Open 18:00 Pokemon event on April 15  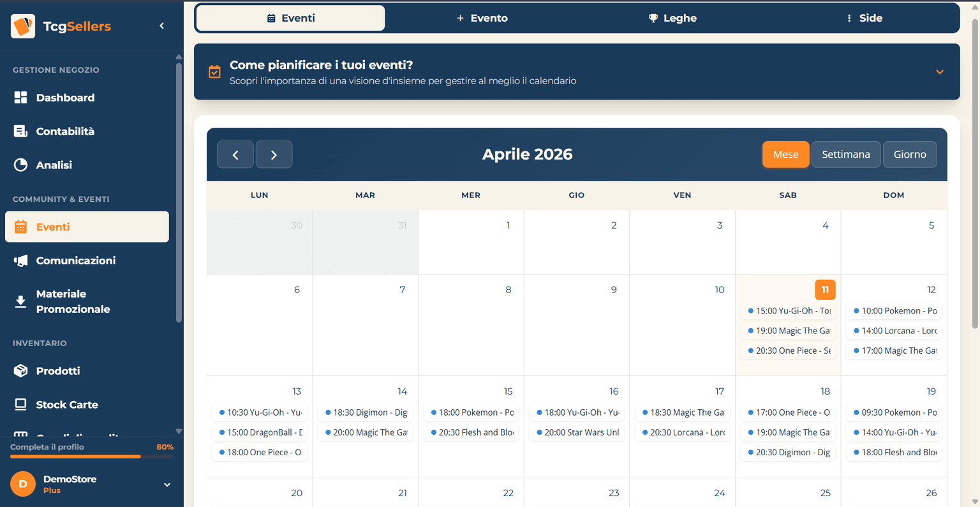(471, 412)
